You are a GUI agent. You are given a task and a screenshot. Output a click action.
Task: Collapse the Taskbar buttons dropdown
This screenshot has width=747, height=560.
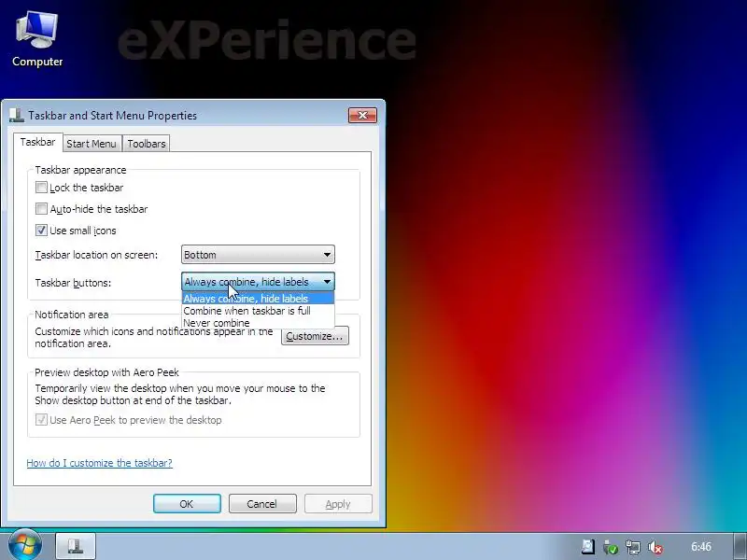[258, 282]
